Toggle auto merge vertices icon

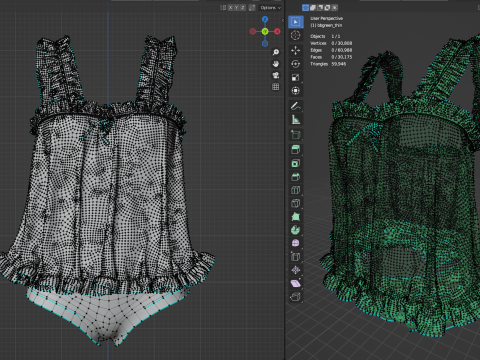point(252,7)
